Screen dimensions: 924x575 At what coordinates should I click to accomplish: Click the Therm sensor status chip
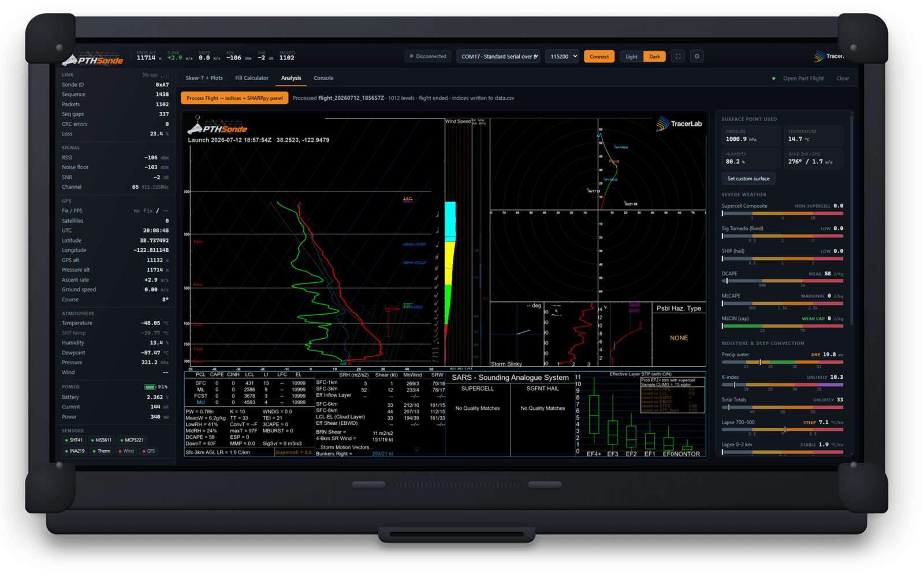[x=102, y=451]
